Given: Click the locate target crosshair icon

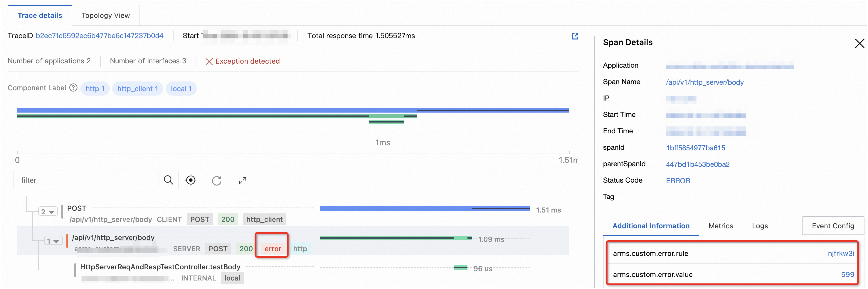Looking at the screenshot, I should [191, 180].
